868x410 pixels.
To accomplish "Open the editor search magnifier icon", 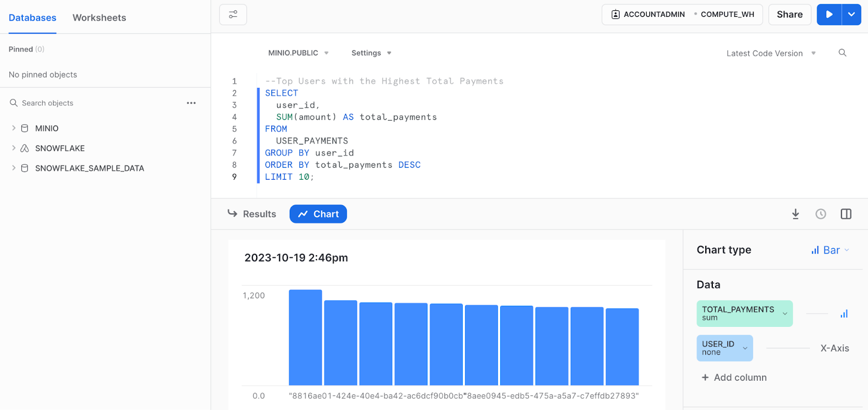I will point(842,53).
